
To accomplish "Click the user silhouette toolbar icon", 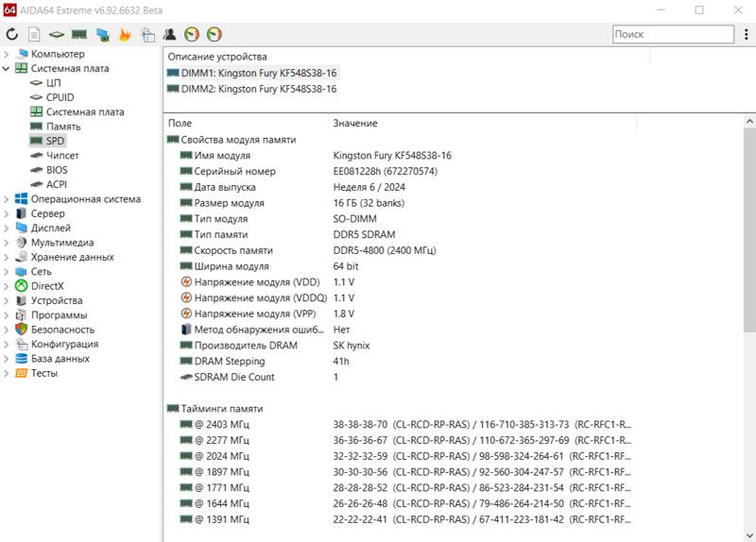I will 170,35.
